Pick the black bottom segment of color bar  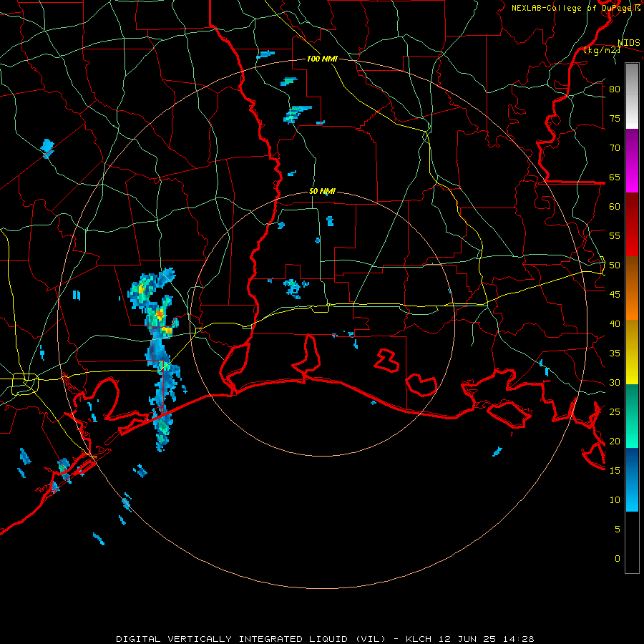click(x=632, y=542)
